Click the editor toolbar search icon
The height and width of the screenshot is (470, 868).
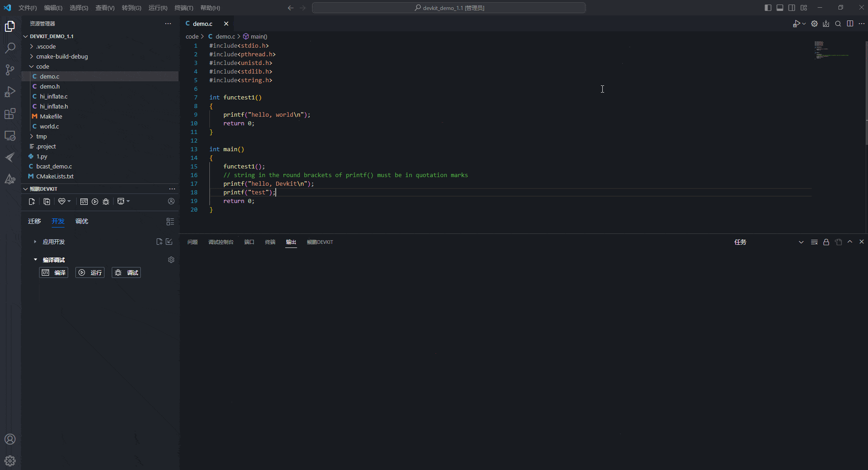click(838, 24)
